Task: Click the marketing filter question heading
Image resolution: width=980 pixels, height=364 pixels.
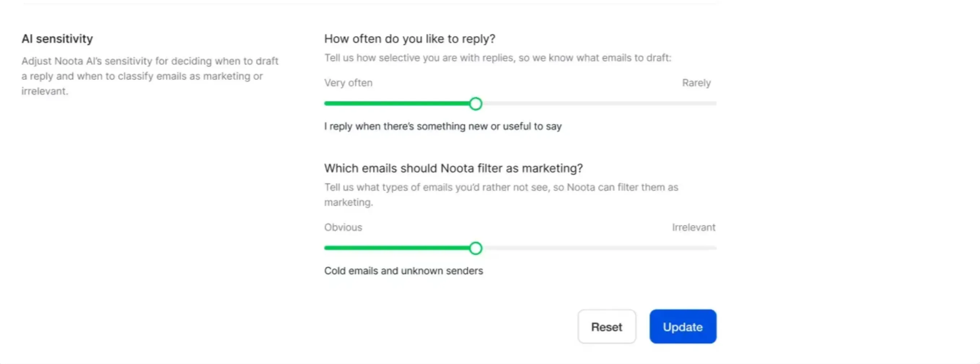Action: point(453,168)
